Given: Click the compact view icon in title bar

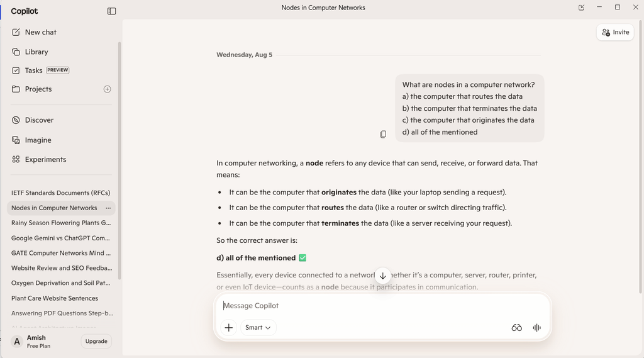Looking at the screenshot, I should coord(581,8).
